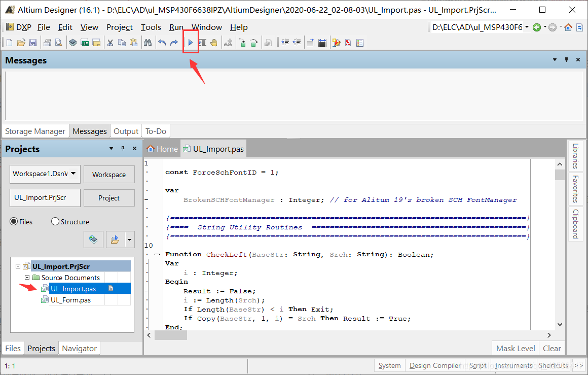Run the script with the play icon
The height and width of the screenshot is (375, 588).
point(191,43)
